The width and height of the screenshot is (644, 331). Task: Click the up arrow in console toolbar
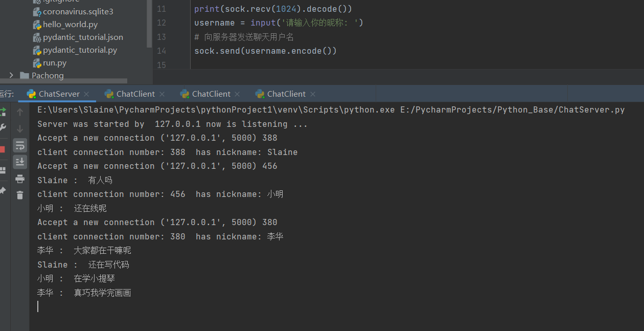(20, 112)
